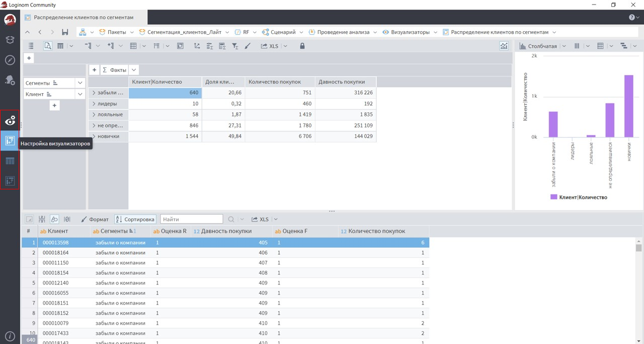Click the help question mark icon

point(632,17)
